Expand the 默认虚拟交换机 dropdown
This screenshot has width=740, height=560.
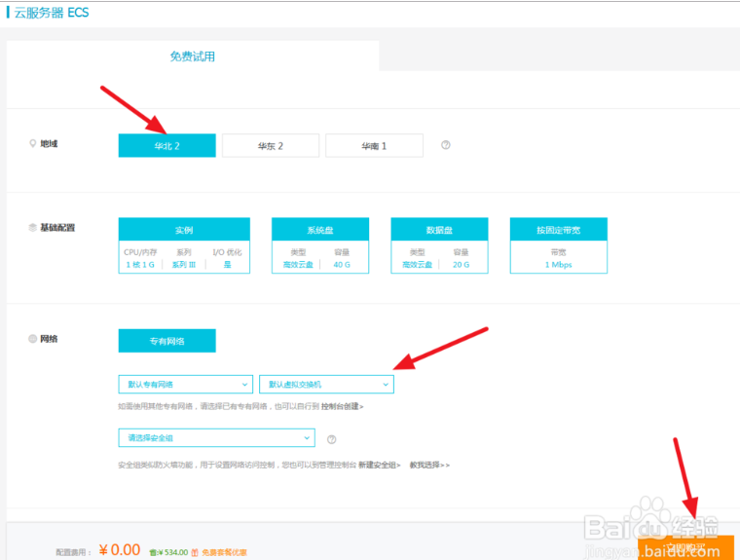coord(326,385)
